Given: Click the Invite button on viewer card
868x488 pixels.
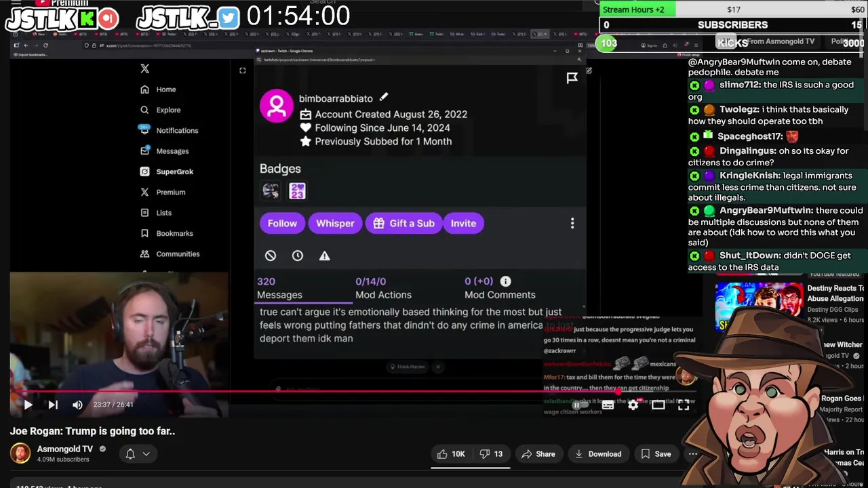Looking at the screenshot, I should click(464, 223).
